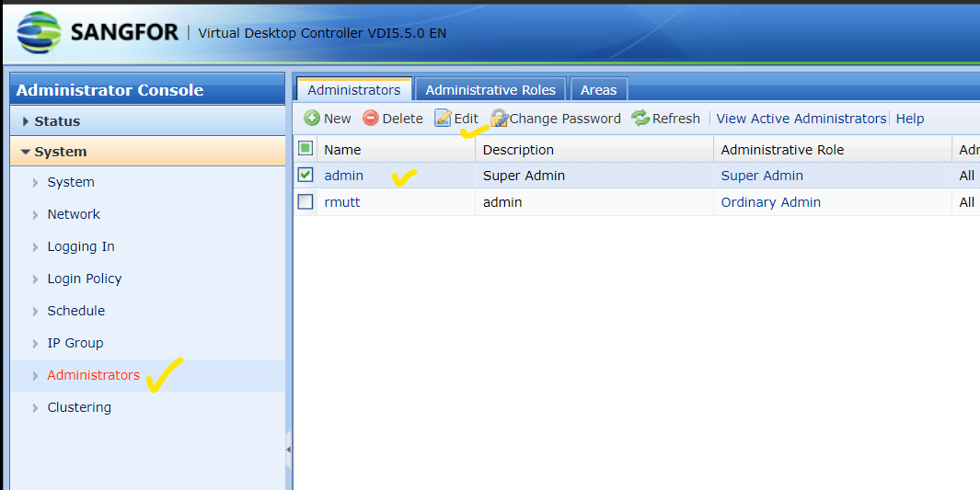Open the Schedule item
This screenshot has height=490, width=980.
click(x=76, y=310)
